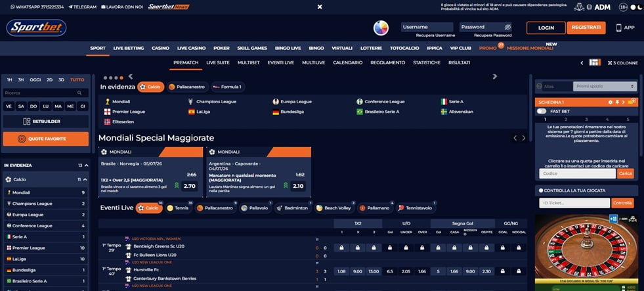Open the Premi spazio dropdown
The width and height of the screenshot is (644, 291).
[605, 87]
